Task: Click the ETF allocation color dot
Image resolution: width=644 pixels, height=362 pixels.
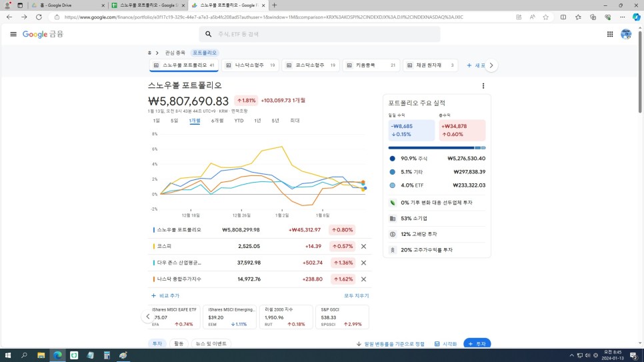Action: [x=392, y=185]
